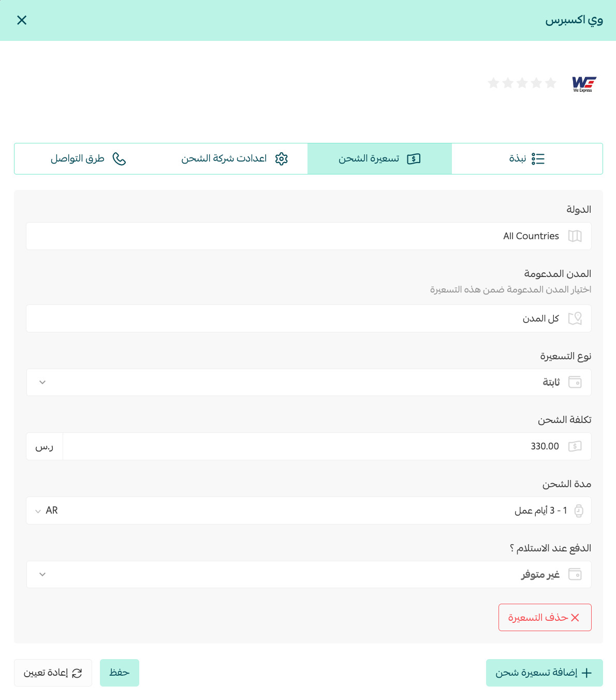Expand the نوع التسعيرة dropdown
The width and height of the screenshot is (616, 700).
(x=309, y=382)
